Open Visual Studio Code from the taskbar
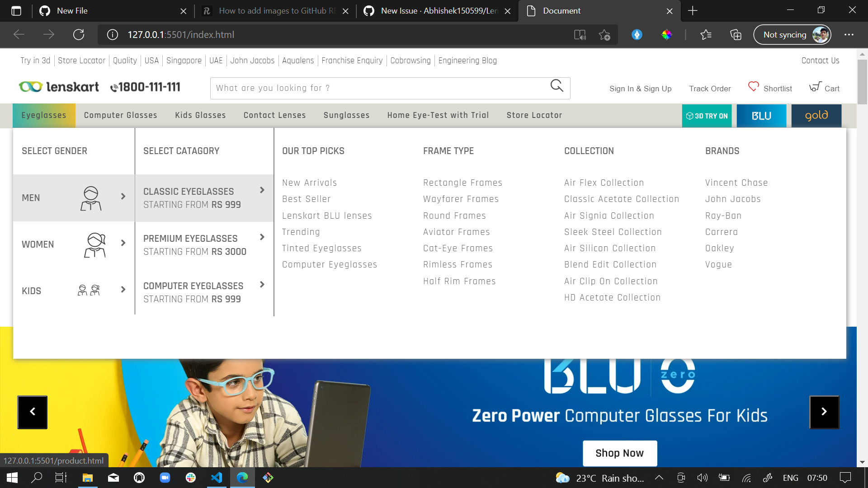The image size is (868, 488). click(217, 478)
